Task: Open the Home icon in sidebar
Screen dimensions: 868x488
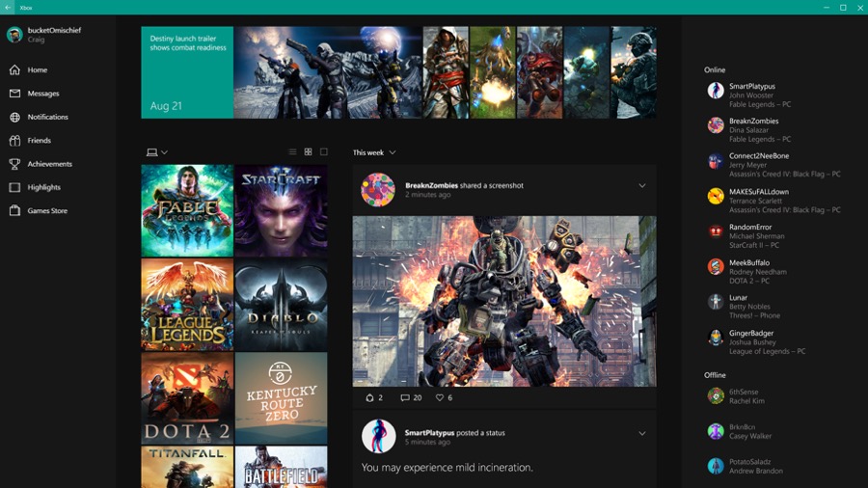Action: 14,69
